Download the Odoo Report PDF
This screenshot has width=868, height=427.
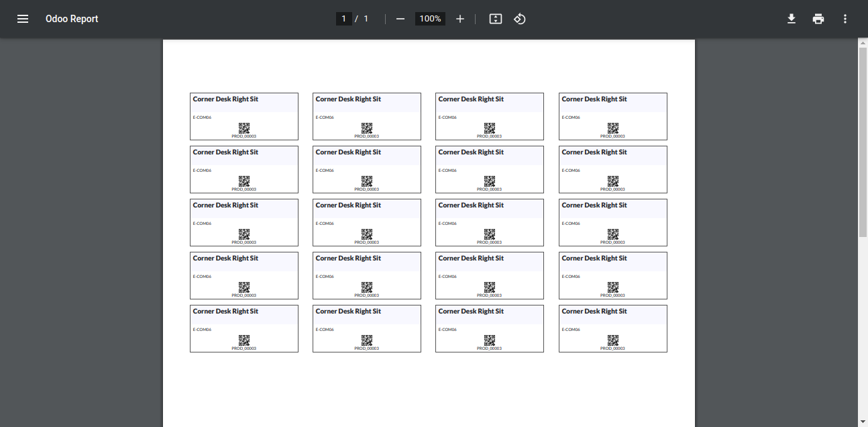[792, 19]
